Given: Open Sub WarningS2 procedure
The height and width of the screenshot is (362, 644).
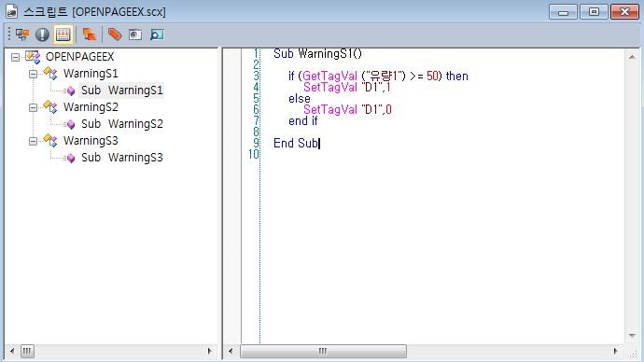Looking at the screenshot, I should [121, 124].
